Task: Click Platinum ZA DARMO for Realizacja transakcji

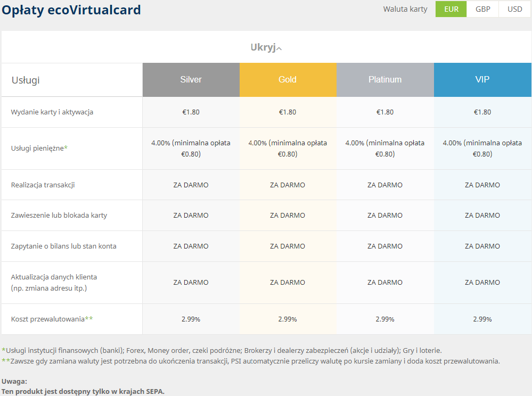Action: click(385, 185)
